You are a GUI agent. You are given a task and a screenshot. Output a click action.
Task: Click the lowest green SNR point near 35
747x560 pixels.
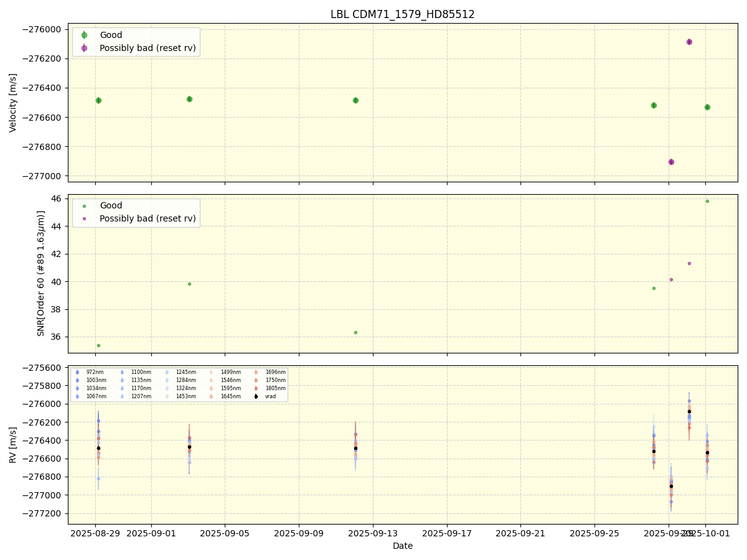coord(98,345)
